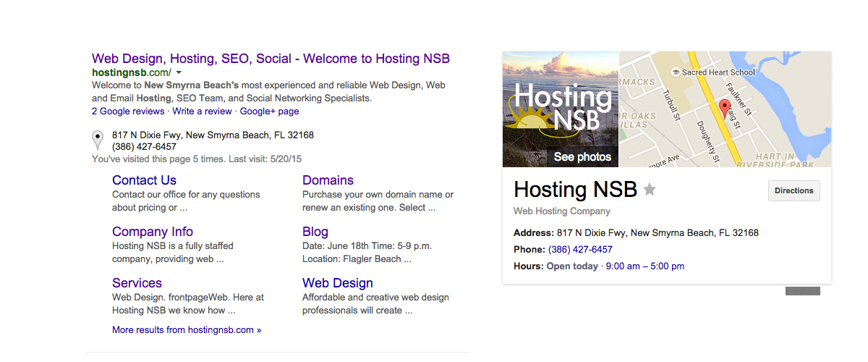Open the Services sitelink
Image resolution: width=868 pixels, height=362 pixels.
[x=137, y=283]
